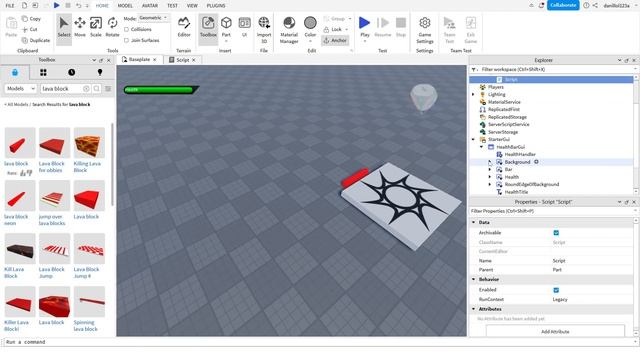Screen dimensions: 640x360
Task: Insert a new Part
Action: tap(226, 28)
